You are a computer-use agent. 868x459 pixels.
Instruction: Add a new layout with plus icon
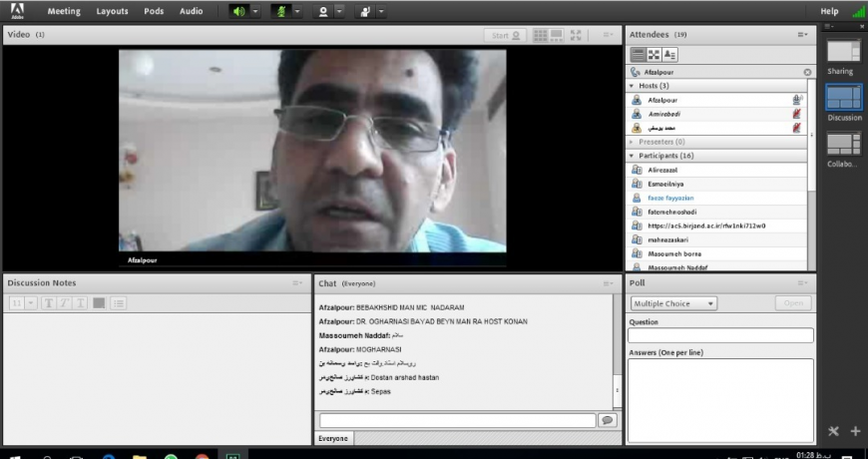[x=855, y=431]
